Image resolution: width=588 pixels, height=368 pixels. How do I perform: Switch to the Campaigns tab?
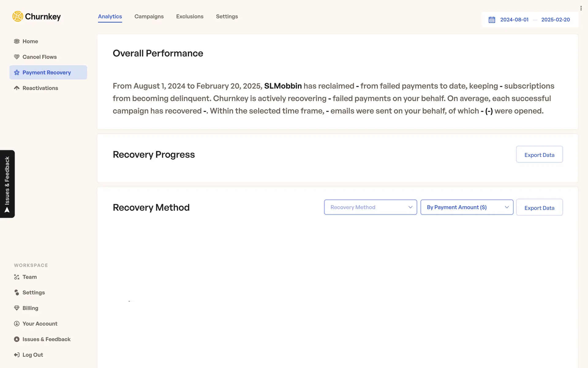pos(149,17)
